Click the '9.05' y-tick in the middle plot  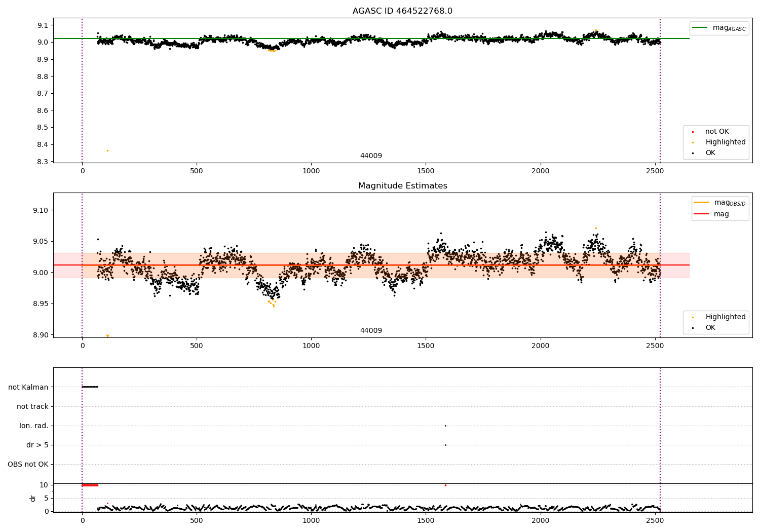41,242
